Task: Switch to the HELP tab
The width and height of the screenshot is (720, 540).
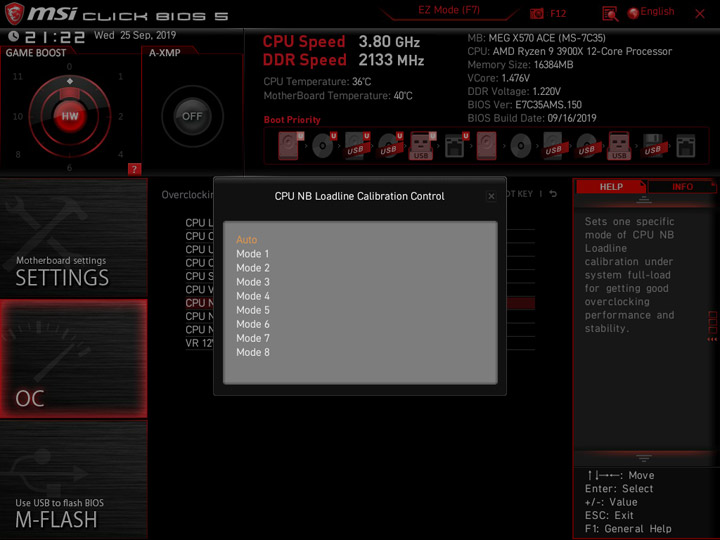Action: [x=611, y=186]
